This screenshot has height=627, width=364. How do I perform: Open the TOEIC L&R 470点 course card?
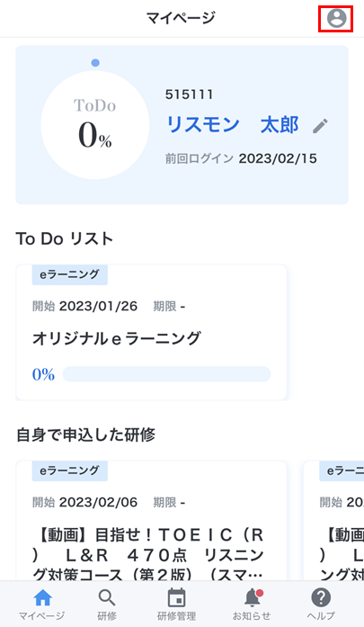pyautogui.click(x=151, y=521)
